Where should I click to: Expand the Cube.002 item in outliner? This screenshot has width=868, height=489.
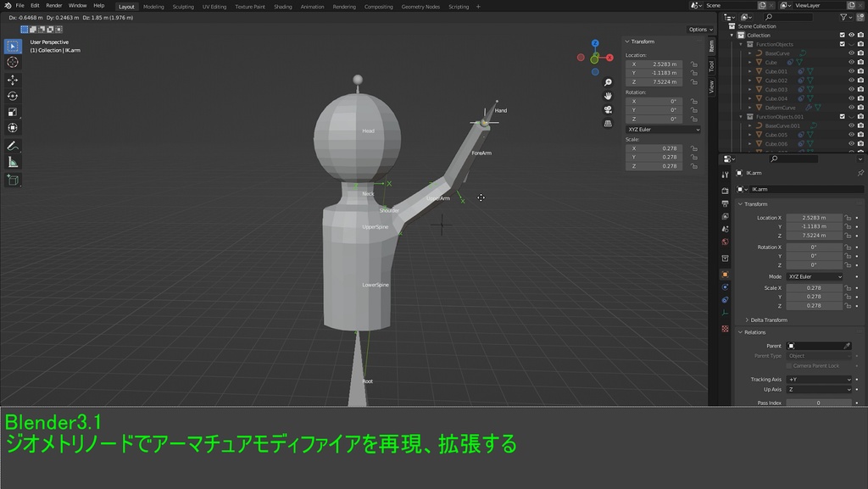tap(750, 81)
